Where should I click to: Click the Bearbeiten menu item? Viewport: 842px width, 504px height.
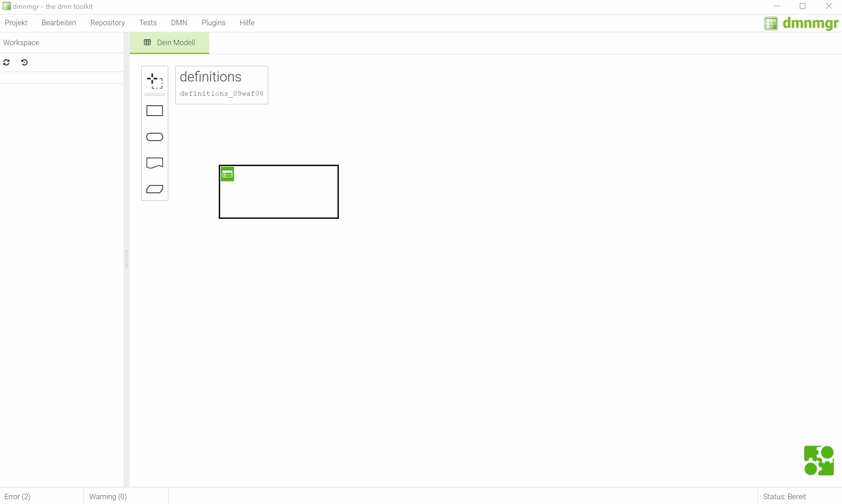click(x=59, y=22)
